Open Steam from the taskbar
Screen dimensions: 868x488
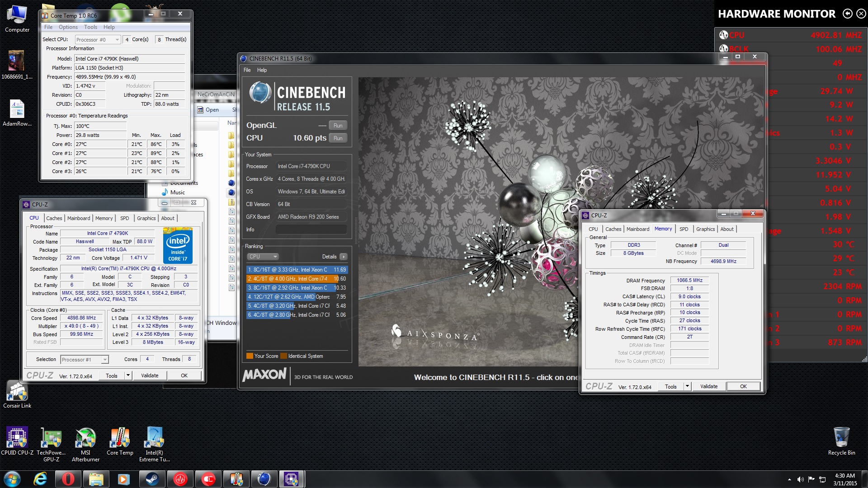point(152,479)
